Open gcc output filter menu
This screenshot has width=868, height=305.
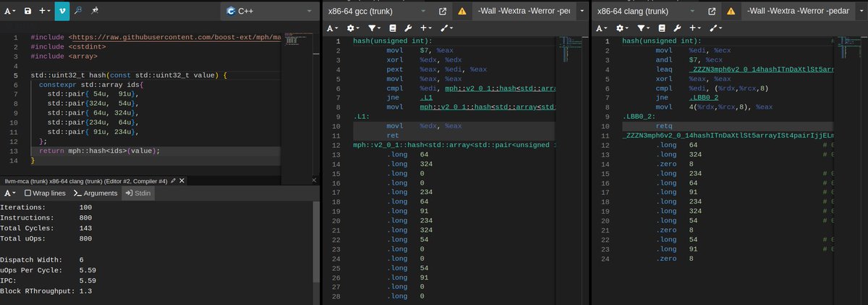coord(375,28)
